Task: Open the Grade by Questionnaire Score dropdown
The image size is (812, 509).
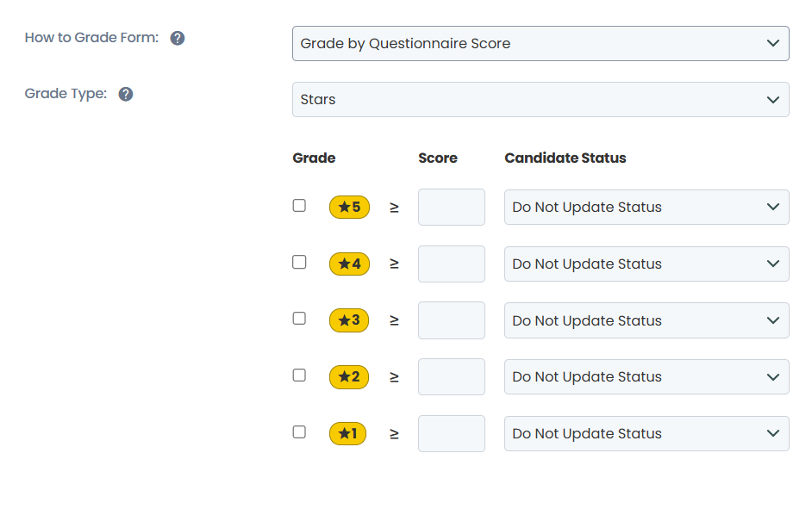Action: (x=540, y=43)
